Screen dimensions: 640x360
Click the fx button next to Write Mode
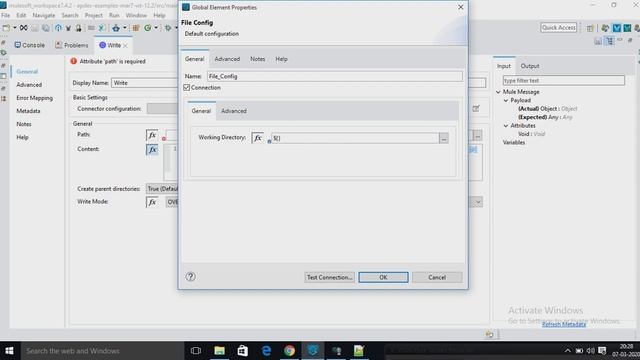click(x=152, y=202)
